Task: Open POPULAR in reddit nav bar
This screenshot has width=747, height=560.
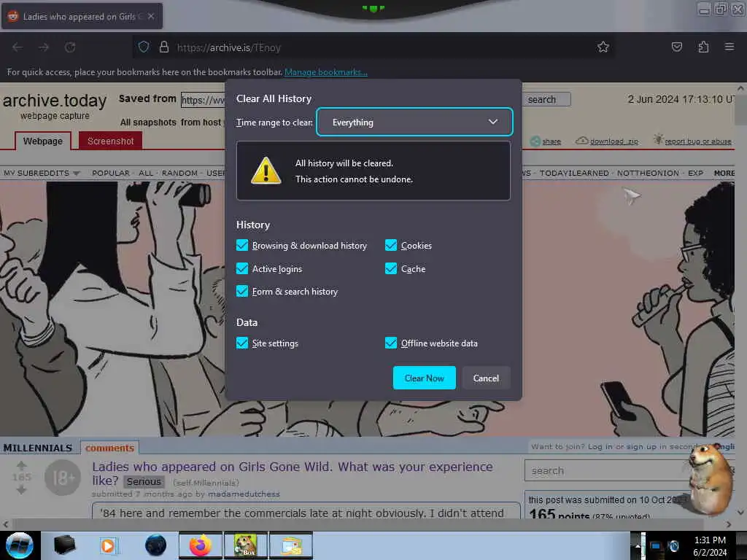Action: coord(111,173)
